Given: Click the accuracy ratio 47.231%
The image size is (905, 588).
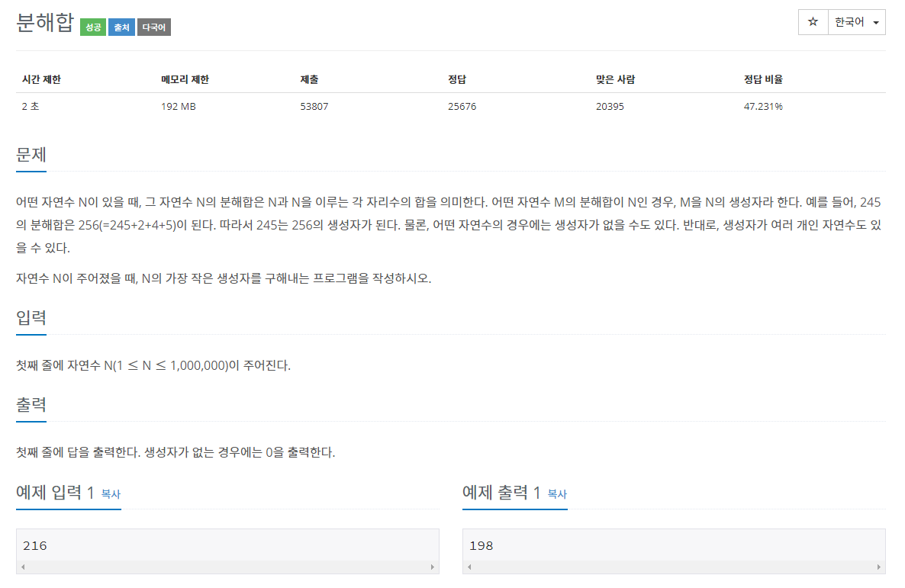Looking at the screenshot, I should pyautogui.click(x=763, y=106).
